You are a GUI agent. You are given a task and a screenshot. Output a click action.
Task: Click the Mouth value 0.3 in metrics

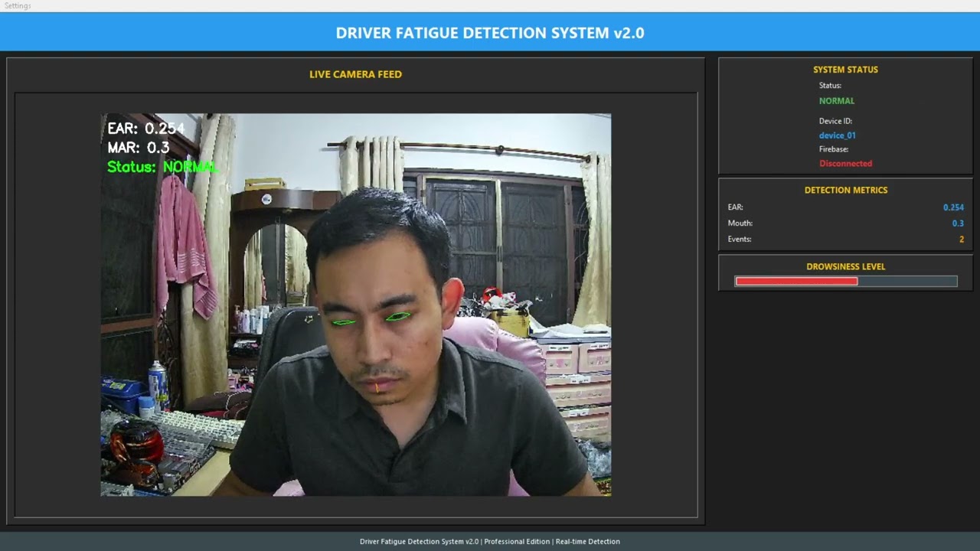(958, 223)
